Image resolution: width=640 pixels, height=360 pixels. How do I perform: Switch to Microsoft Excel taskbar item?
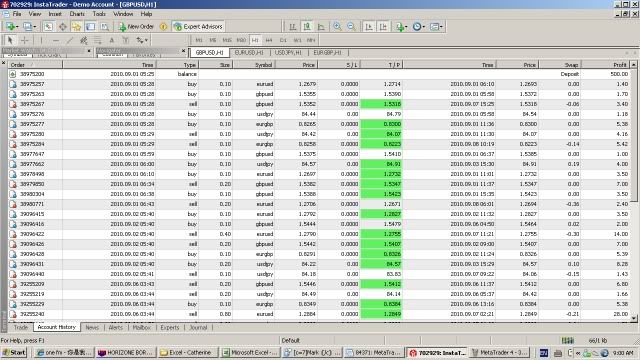[249, 353]
